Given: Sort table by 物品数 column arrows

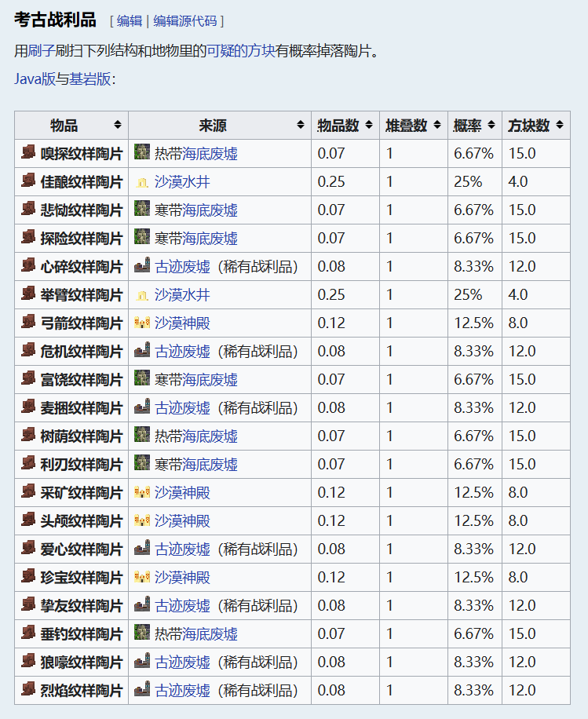Looking at the screenshot, I should (x=369, y=125).
